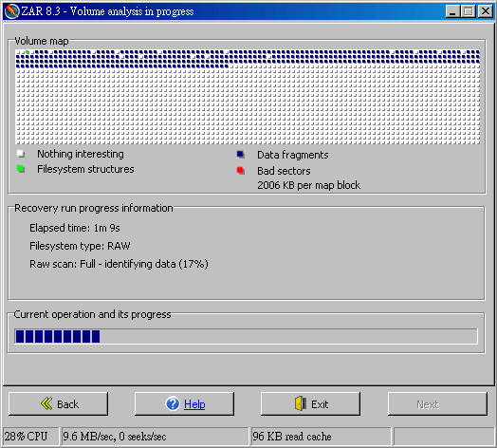497x448 pixels.
Task: Click the read cache status panel
Action: coord(321,437)
